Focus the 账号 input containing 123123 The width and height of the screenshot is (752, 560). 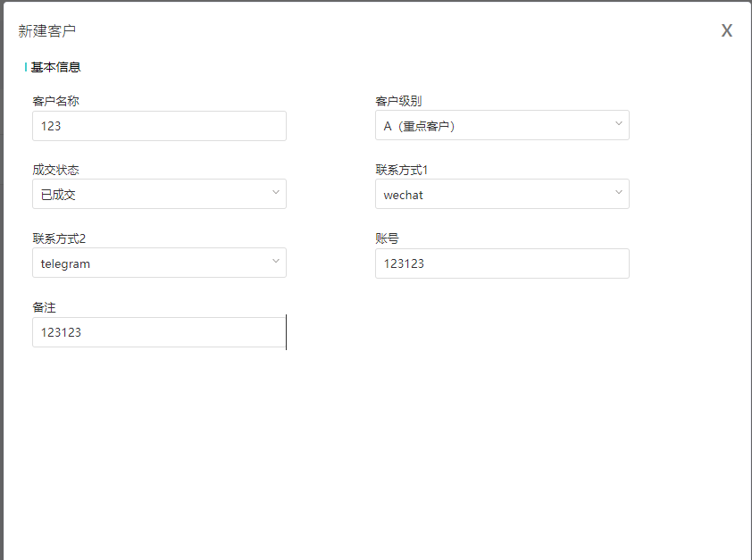[502, 263]
